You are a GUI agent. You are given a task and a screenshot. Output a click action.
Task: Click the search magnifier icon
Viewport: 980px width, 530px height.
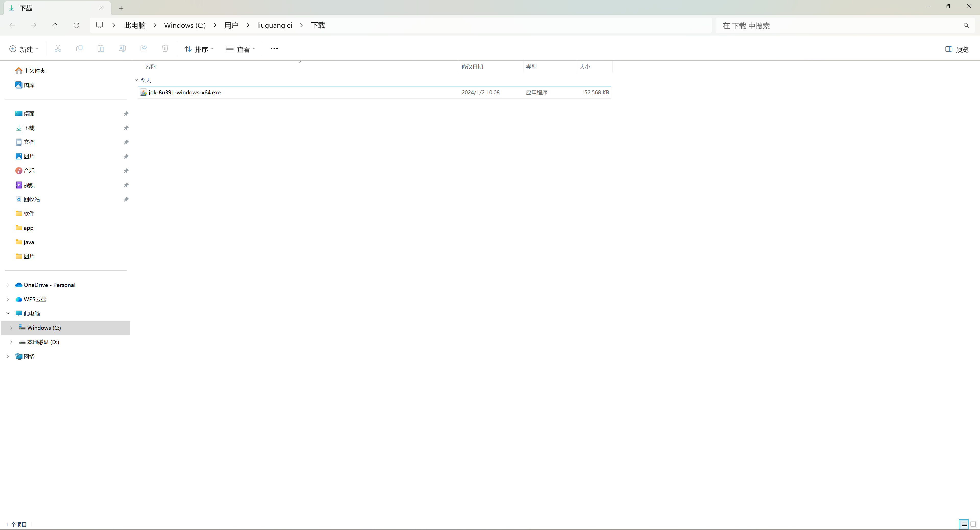coord(966,26)
